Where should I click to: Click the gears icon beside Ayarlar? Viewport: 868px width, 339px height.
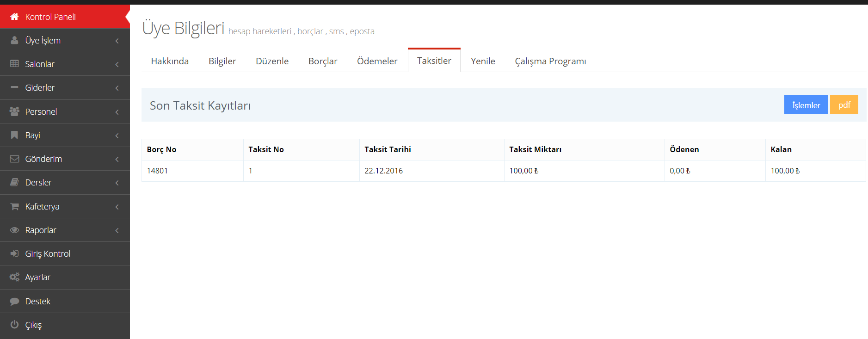(x=14, y=277)
